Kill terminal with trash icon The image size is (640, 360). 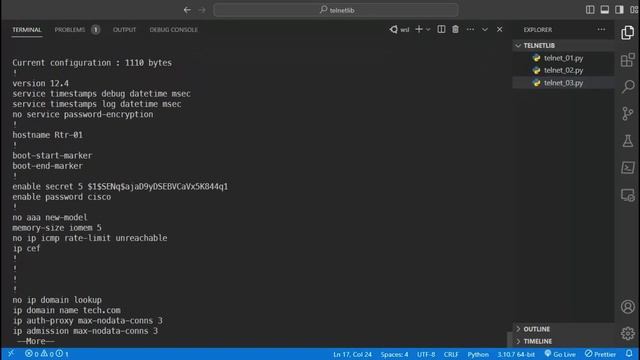click(x=456, y=29)
